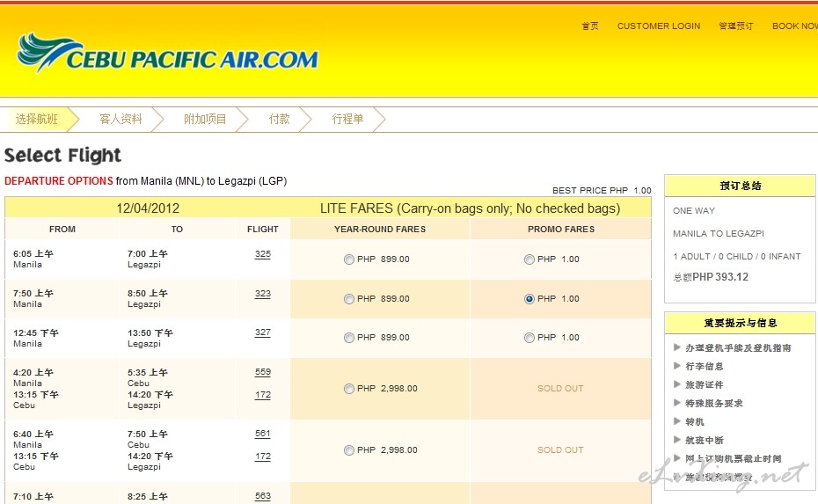The height and width of the screenshot is (504, 818).
Task: Click the Cebu Pacific Air logo
Action: [x=167, y=54]
